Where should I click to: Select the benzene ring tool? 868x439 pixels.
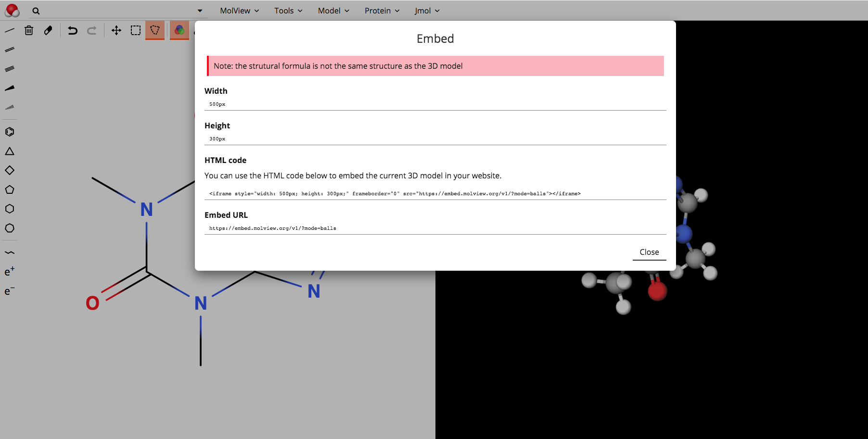pos(10,132)
